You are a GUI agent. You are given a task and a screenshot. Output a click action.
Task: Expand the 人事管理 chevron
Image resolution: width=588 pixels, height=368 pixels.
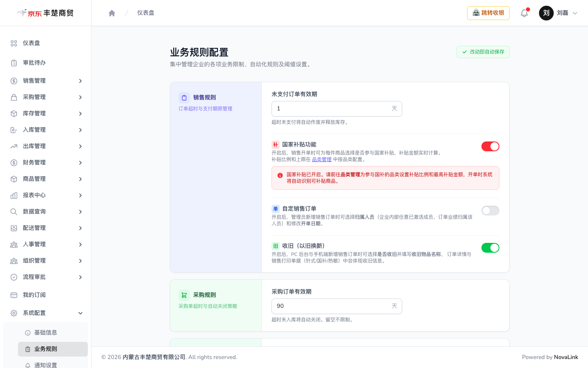click(80, 245)
